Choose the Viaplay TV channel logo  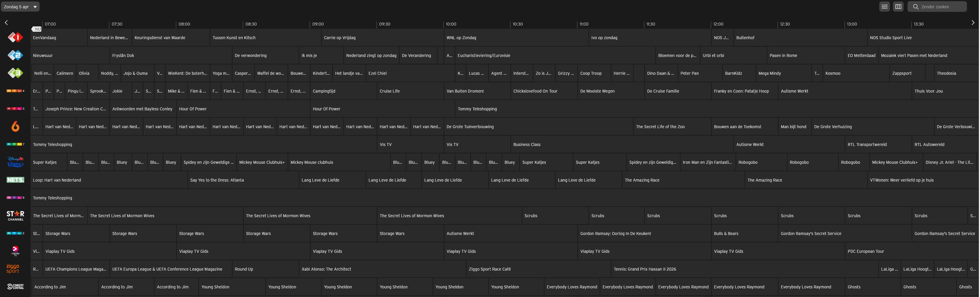[x=15, y=251]
